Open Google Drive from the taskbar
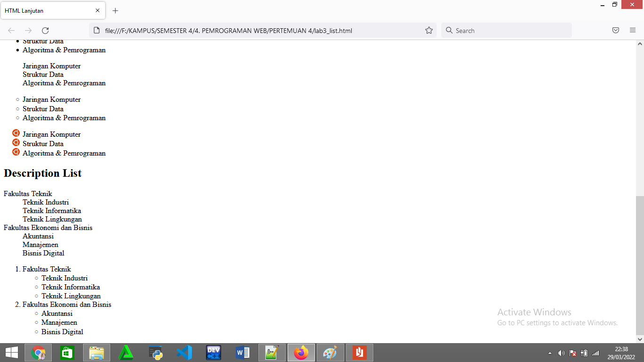The width and height of the screenshot is (644, 362). (x=126, y=352)
